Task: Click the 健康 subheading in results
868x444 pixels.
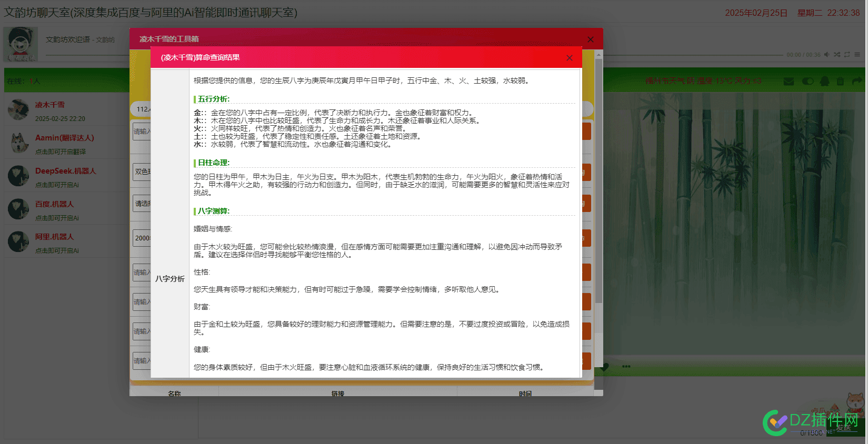Action: click(x=202, y=349)
